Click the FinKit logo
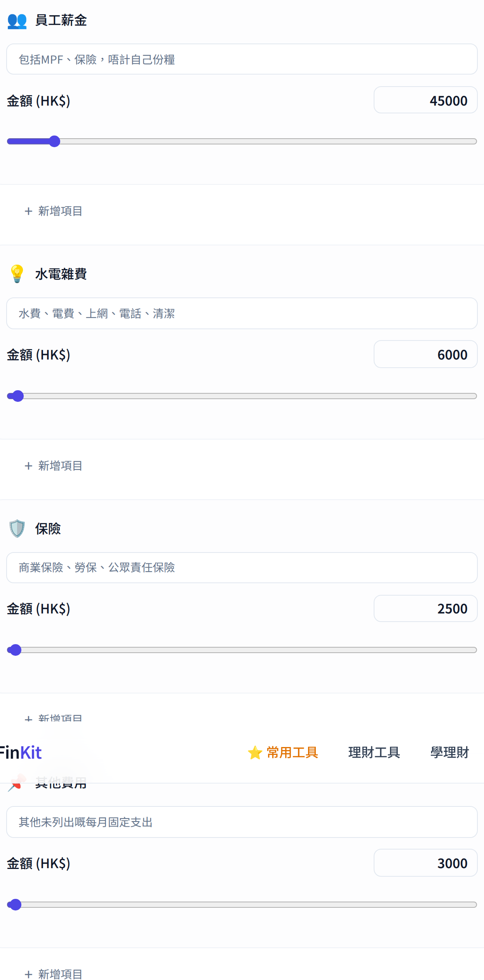 [x=21, y=752]
